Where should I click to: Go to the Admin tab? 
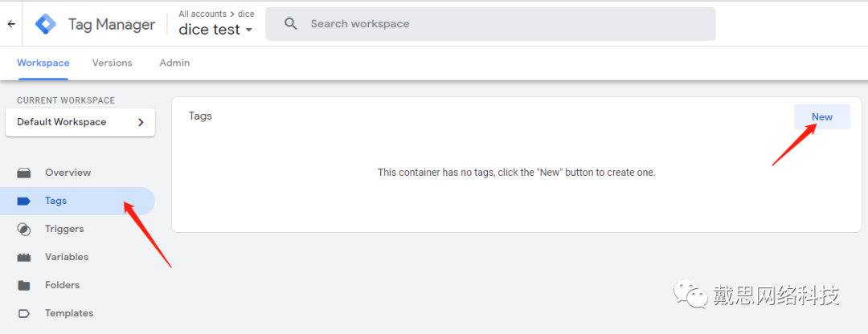click(x=174, y=63)
